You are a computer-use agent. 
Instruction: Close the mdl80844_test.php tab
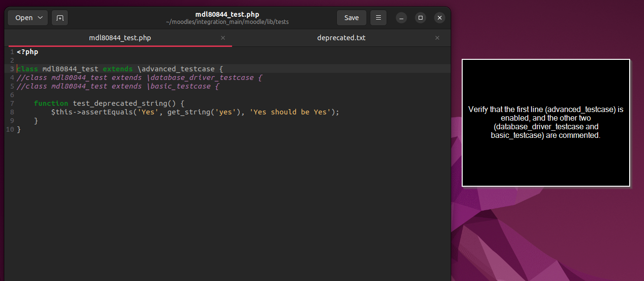pos(222,38)
